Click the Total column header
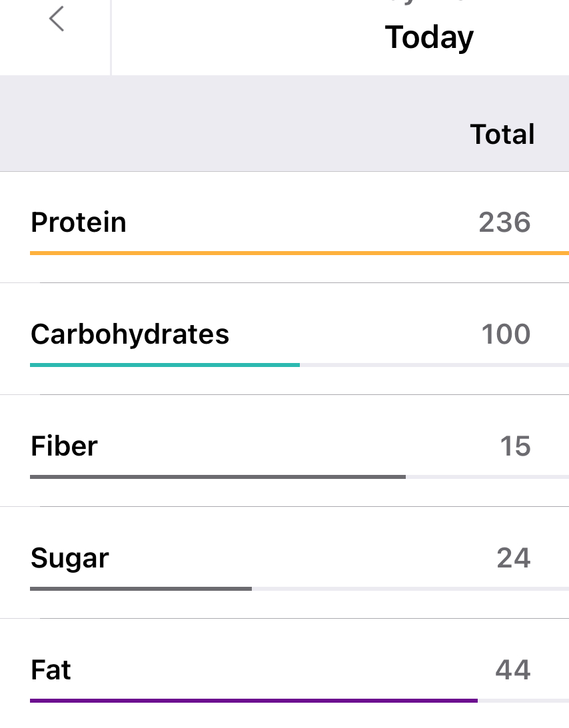 pos(502,134)
